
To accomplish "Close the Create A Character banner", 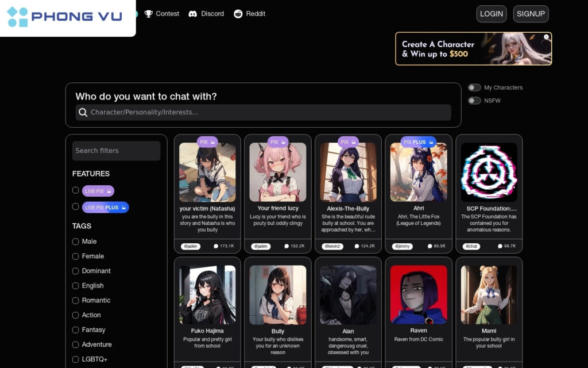I will point(547,37).
